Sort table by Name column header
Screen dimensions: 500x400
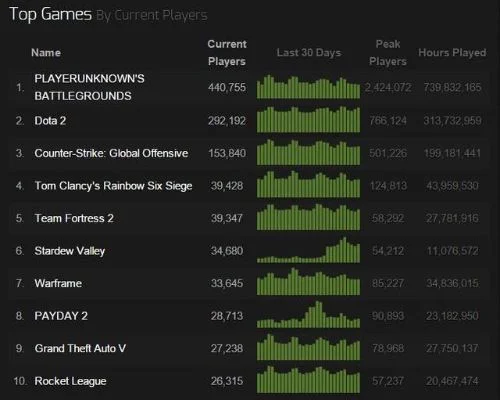click(46, 53)
